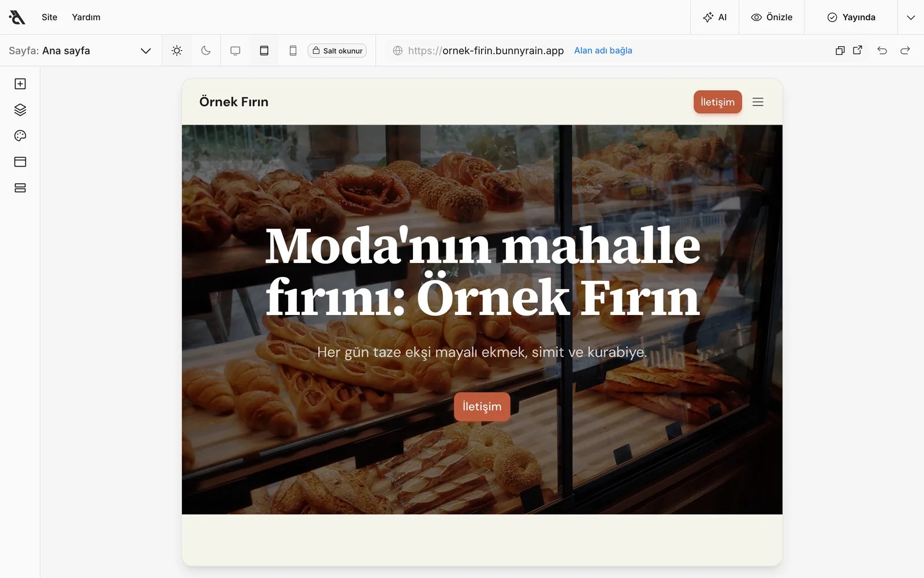Open the Site menu
The image size is (924, 578).
pyautogui.click(x=50, y=17)
